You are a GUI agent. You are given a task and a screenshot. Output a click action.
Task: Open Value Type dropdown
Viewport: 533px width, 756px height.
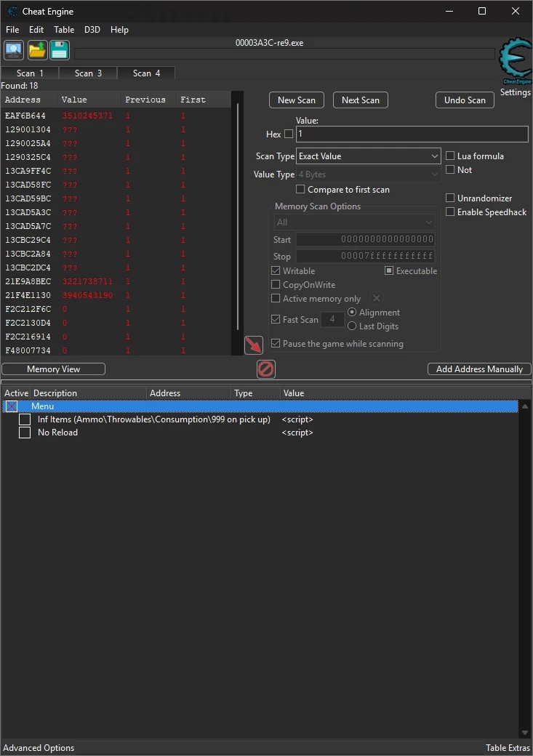(368, 174)
